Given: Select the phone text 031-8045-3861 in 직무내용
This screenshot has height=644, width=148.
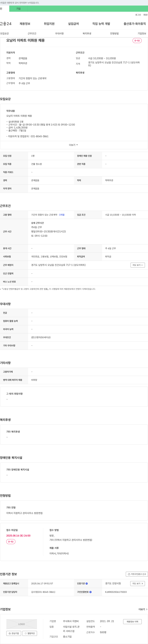Looking at the screenshot, I should pyautogui.click(x=39, y=136).
